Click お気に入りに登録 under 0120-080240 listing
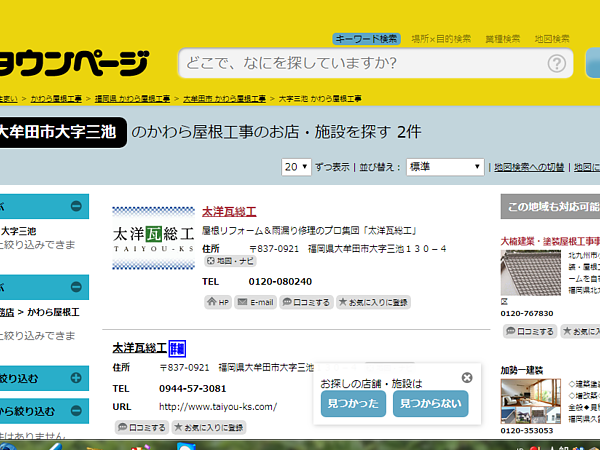 [x=373, y=302]
